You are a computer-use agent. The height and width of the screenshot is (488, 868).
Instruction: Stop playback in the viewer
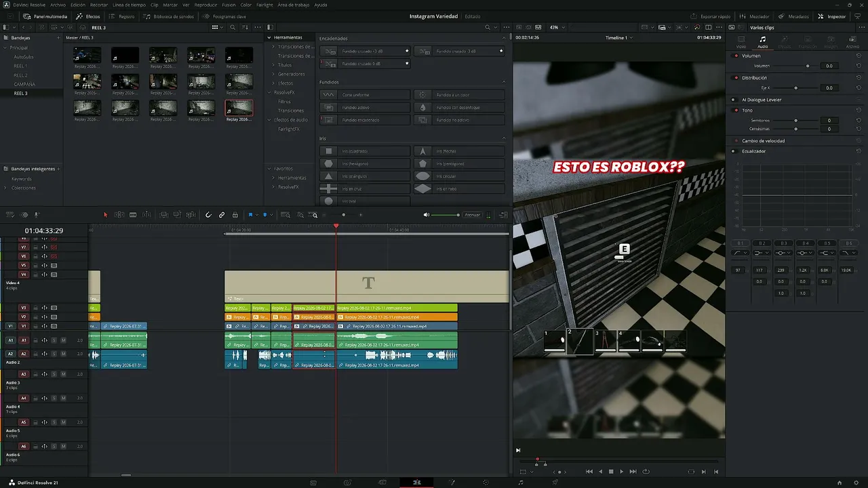click(x=611, y=472)
